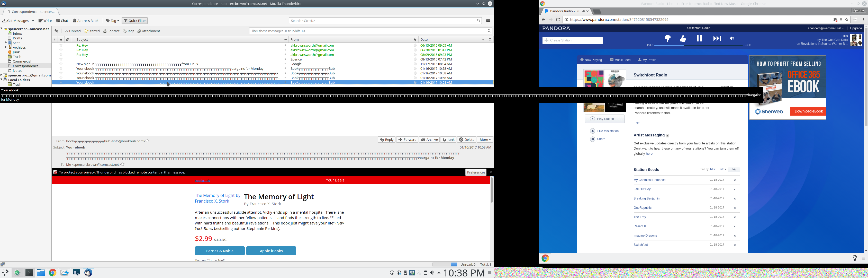
Task: Open the More actions dropdown
Action: tap(485, 140)
